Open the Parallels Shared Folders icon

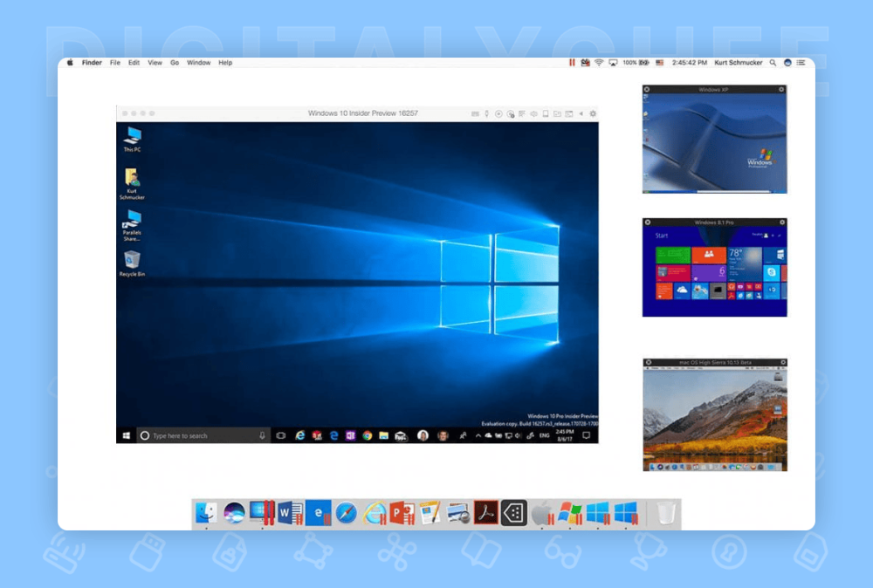[132, 225]
